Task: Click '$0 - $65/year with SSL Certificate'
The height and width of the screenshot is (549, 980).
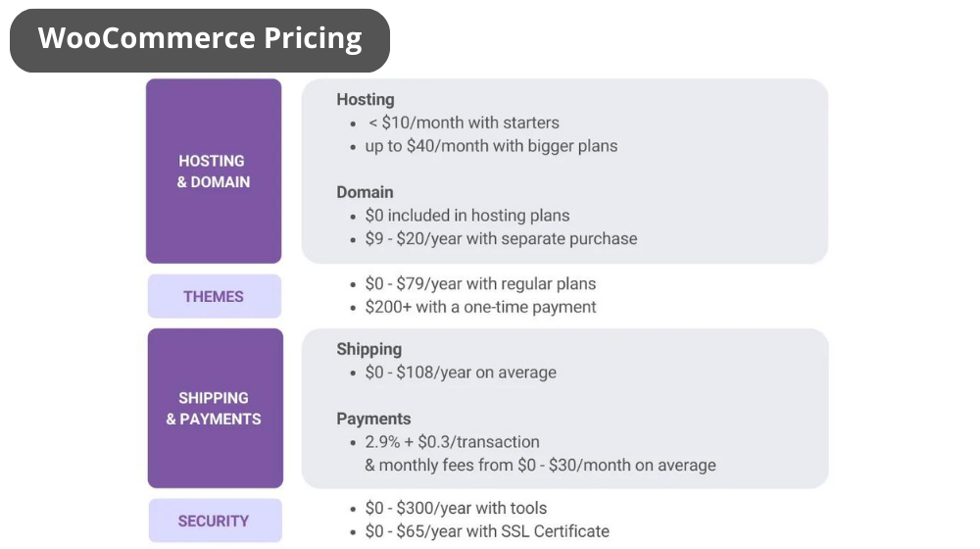Action: (487, 531)
